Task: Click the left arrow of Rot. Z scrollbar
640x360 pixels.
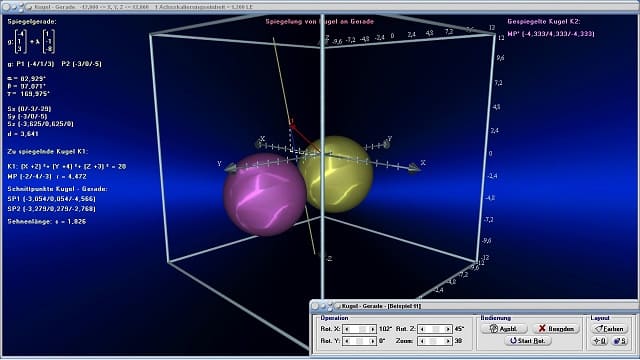Action: [x=422, y=329]
